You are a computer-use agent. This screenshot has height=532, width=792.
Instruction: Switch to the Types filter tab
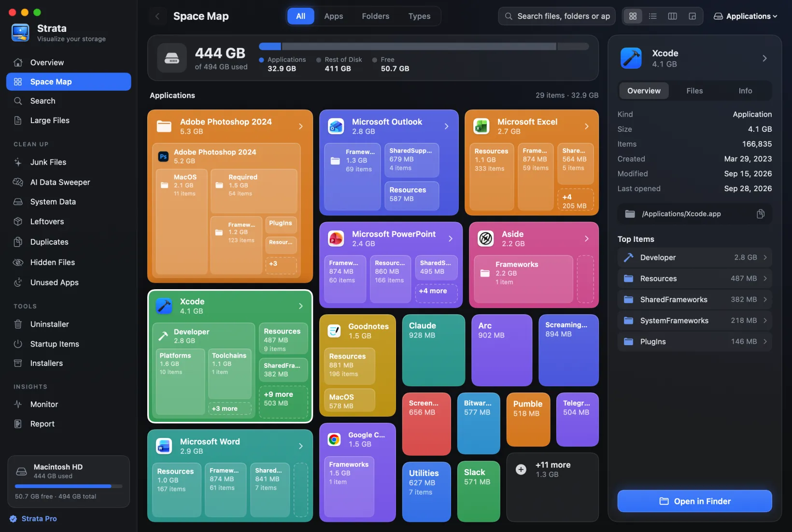tap(419, 16)
